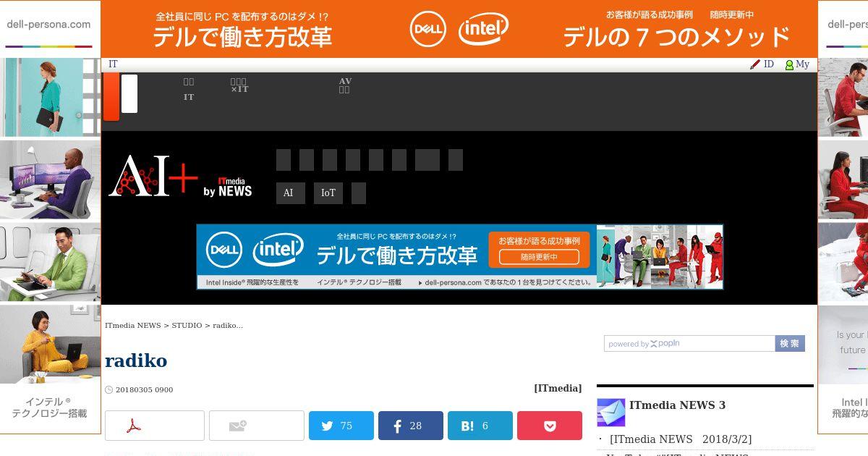
Task: Open ITmedia NEWS breadcrumb link
Action: click(133, 326)
